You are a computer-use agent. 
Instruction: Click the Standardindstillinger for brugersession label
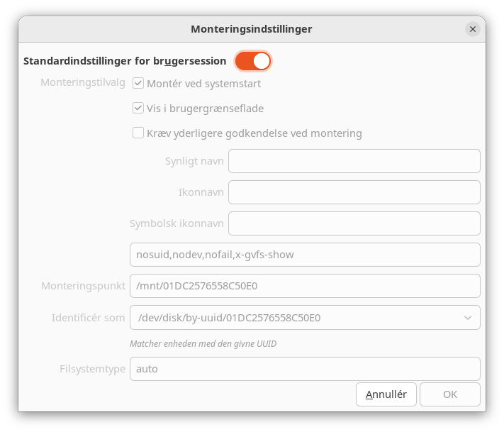point(125,61)
